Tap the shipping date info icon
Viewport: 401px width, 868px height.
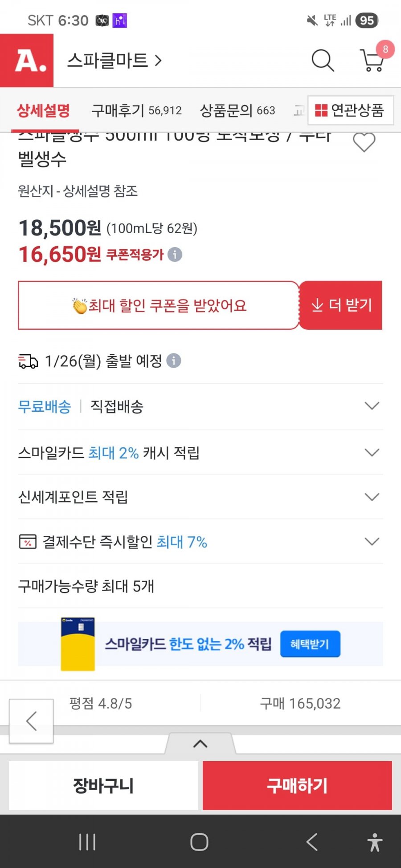(x=174, y=361)
